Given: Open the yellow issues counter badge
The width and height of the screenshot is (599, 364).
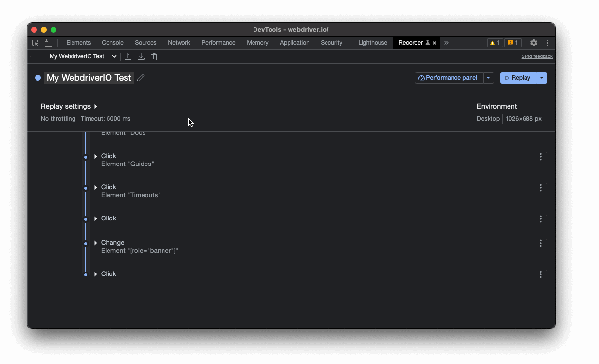Looking at the screenshot, I should click(x=512, y=43).
